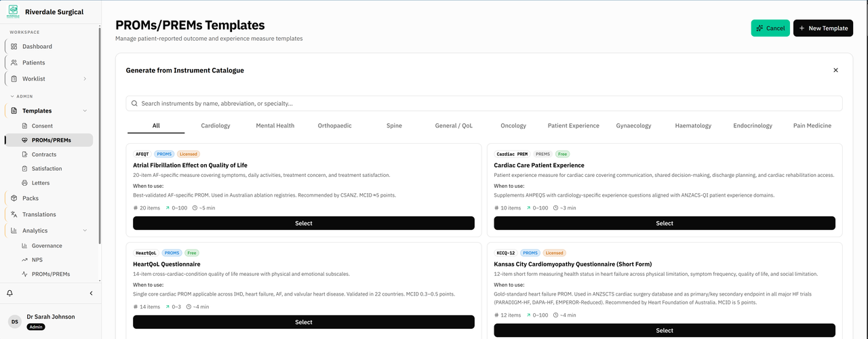This screenshot has width=868, height=339.
Task: Switch to the Haematology tab
Action: tap(693, 125)
